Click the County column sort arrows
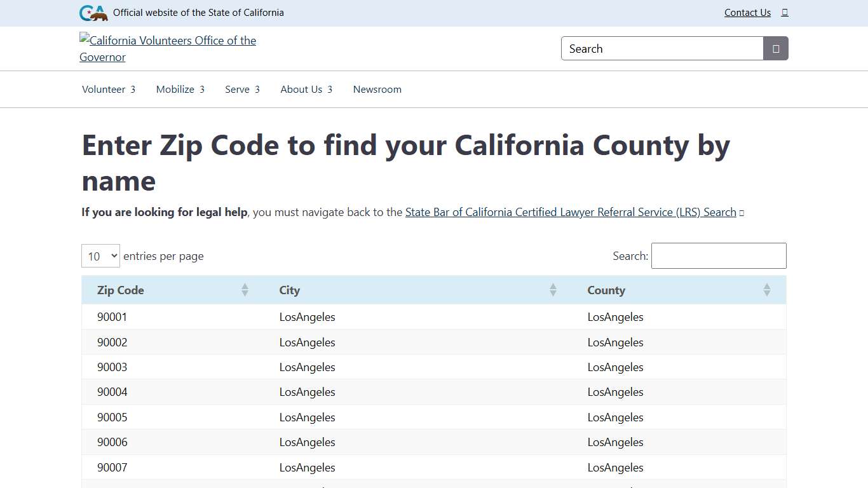Screen dimensions: 868x488 coord(767,290)
